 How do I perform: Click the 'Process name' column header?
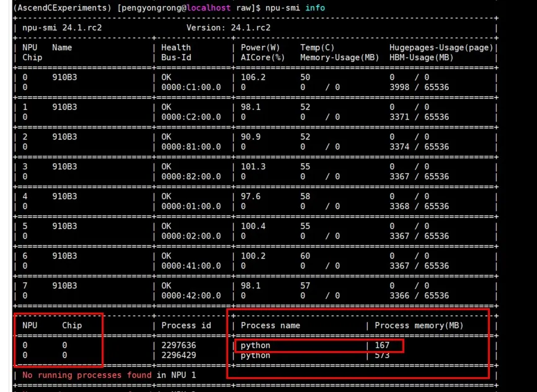click(x=270, y=325)
